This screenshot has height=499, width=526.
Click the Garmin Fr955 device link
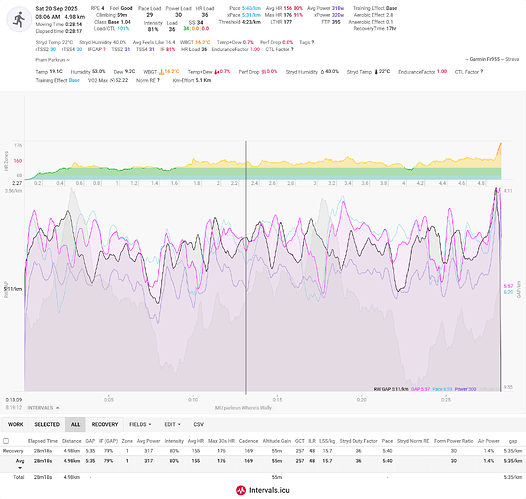coord(485,59)
